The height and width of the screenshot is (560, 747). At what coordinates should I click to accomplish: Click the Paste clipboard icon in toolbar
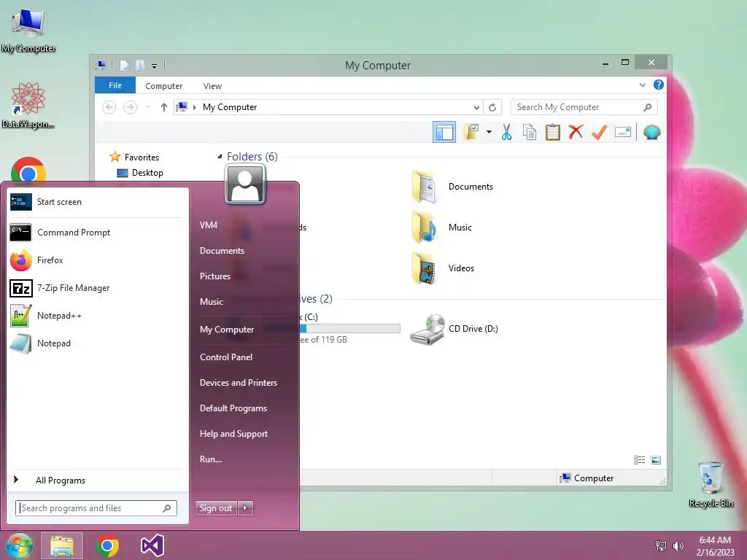click(x=553, y=133)
